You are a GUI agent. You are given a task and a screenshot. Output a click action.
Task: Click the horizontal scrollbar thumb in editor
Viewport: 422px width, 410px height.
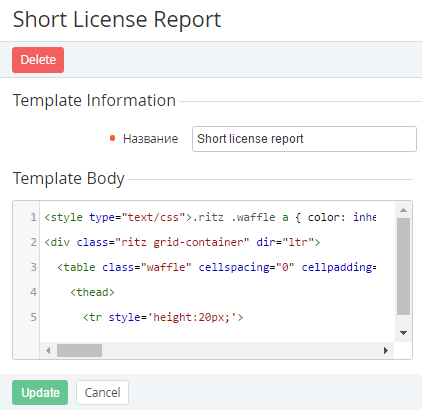79,351
